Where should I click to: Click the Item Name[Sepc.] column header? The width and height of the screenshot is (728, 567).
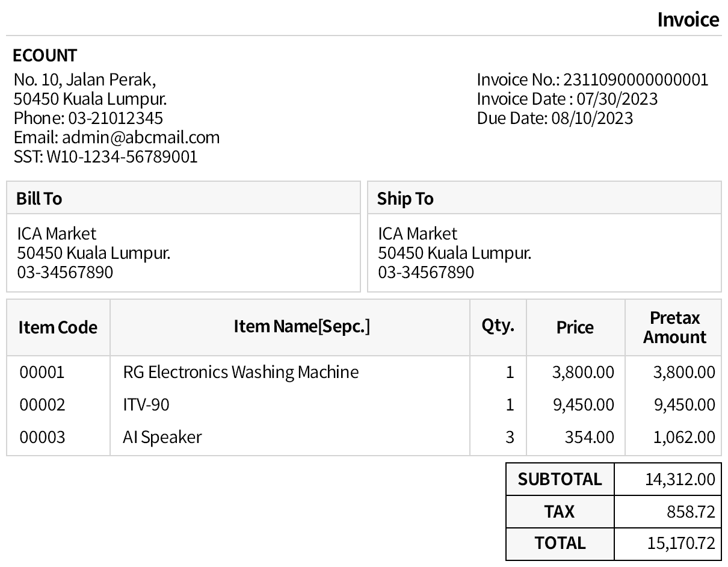pos(301,327)
